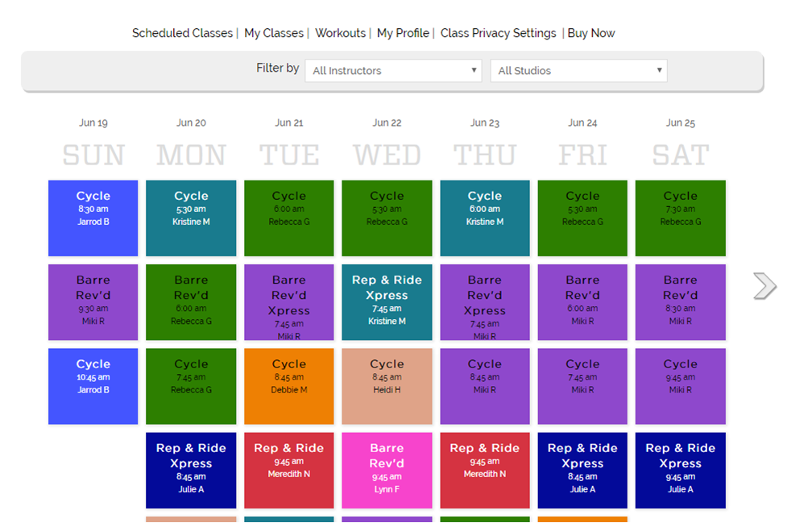Choose Thursday Barre Rev'd Xpress 7:45 am
The height and width of the screenshot is (523, 812).
[485, 302]
